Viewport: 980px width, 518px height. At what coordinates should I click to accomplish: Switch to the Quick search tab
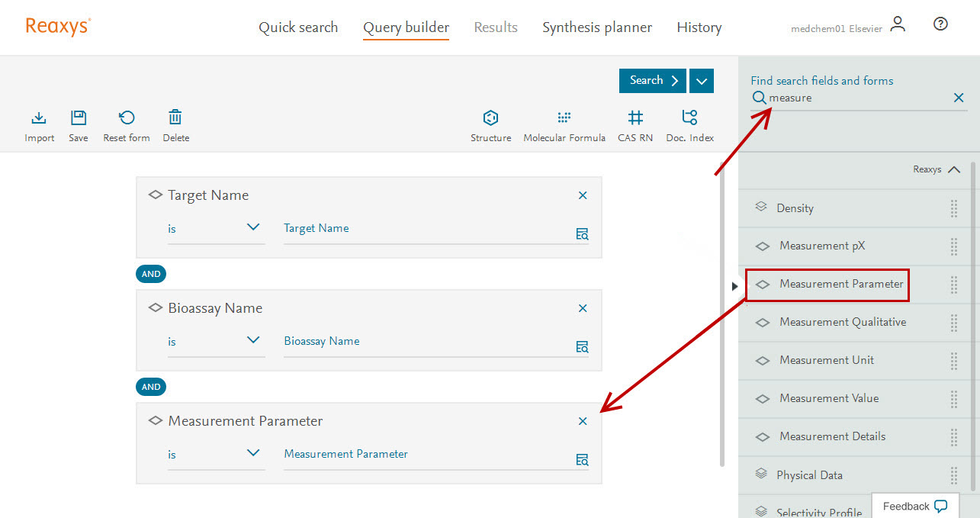click(x=298, y=27)
